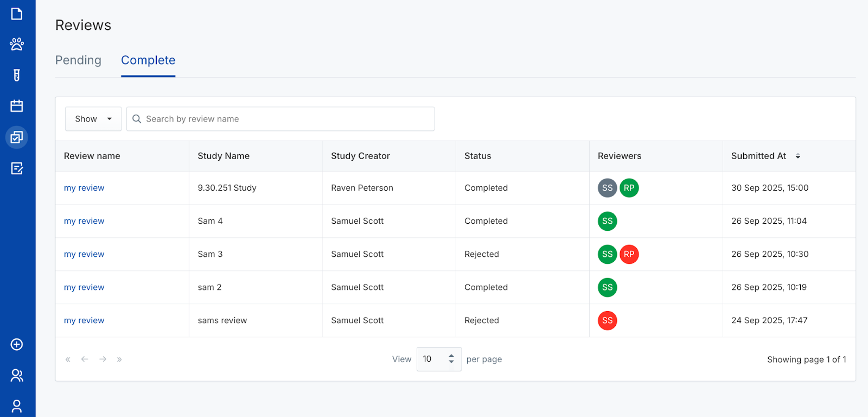This screenshot has height=417, width=868.
Task: Open the calendar icon in sidebar
Action: pyautogui.click(x=17, y=106)
